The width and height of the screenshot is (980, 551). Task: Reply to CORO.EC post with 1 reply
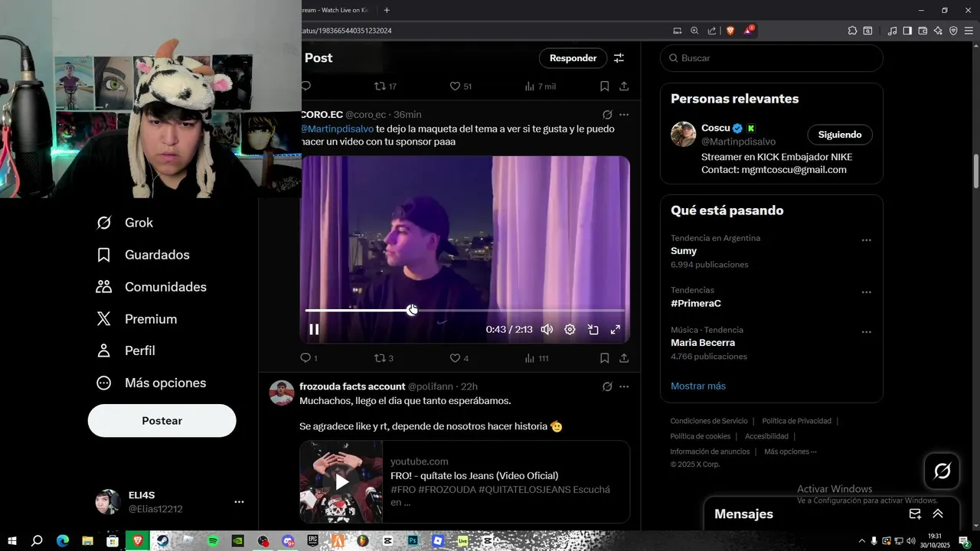click(309, 358)
